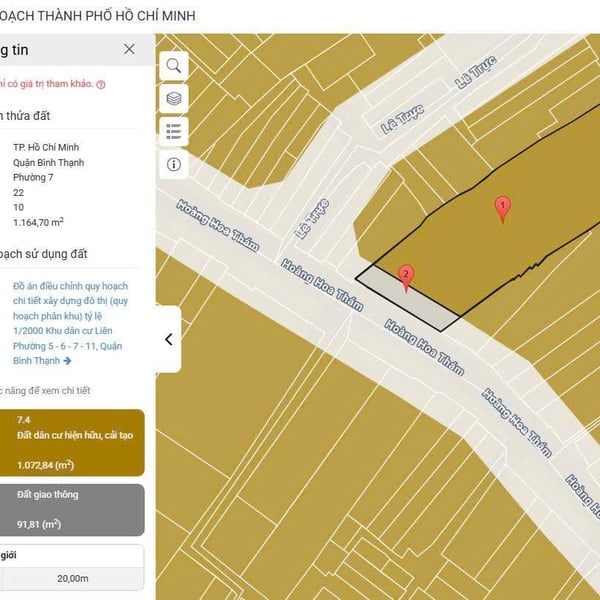Show the map legend list
The image size is (600, 600).
[174, 131]
